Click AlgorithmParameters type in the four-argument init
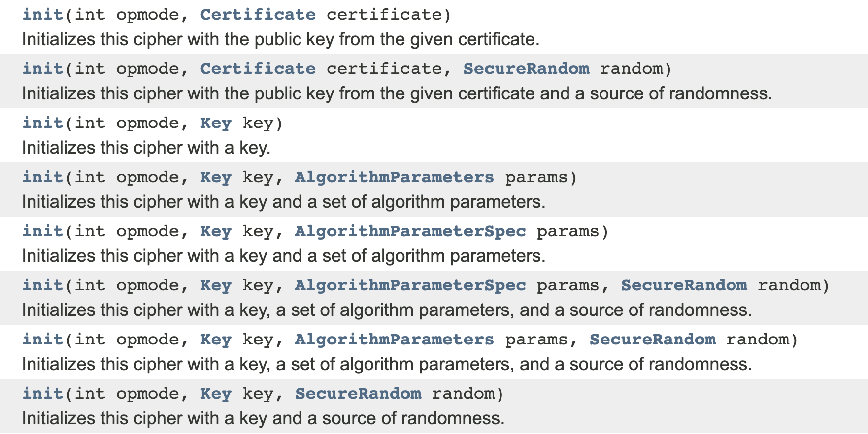The height and width of the screenshot is (434, 868). coord(394,340)
